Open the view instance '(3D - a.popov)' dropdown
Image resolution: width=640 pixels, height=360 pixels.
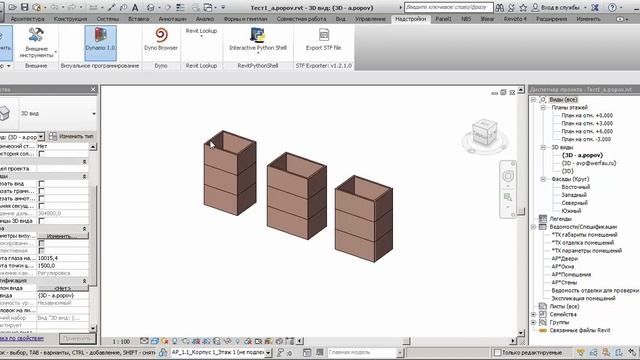point(41,137)
